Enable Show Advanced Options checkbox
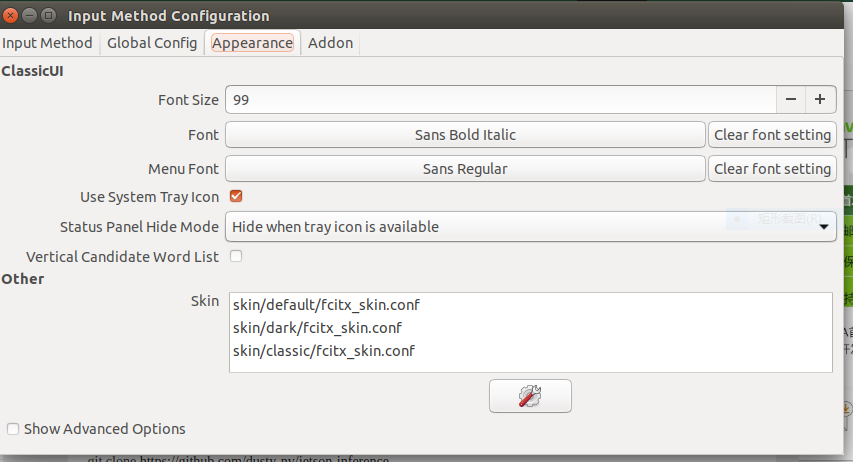The image size is (853, 462). click(x=13, y=429)
